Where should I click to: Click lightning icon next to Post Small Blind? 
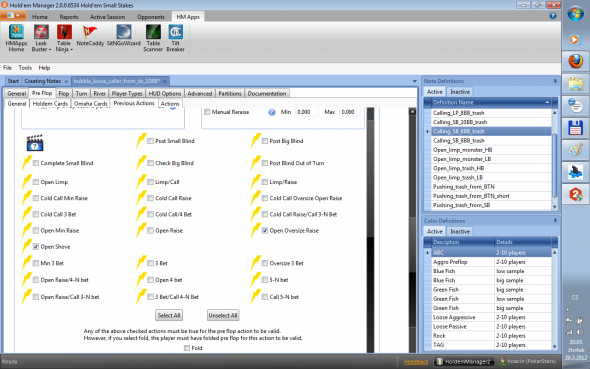coord(141,140)
